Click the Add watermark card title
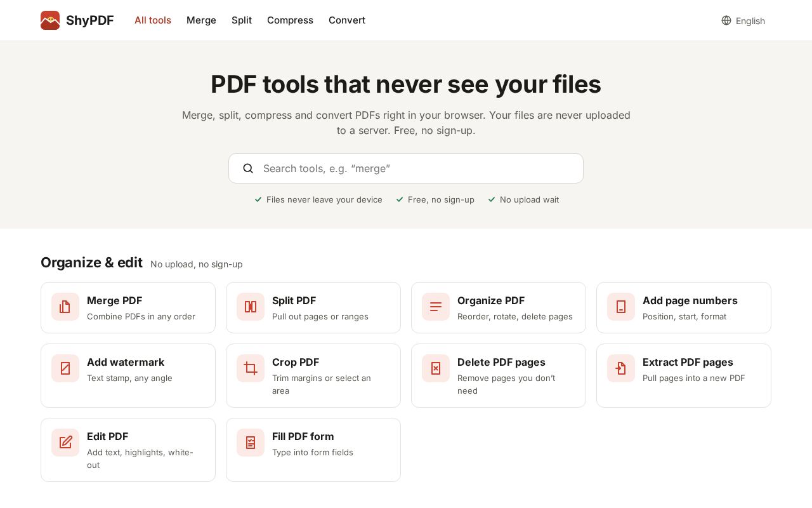 coord(126,362)
